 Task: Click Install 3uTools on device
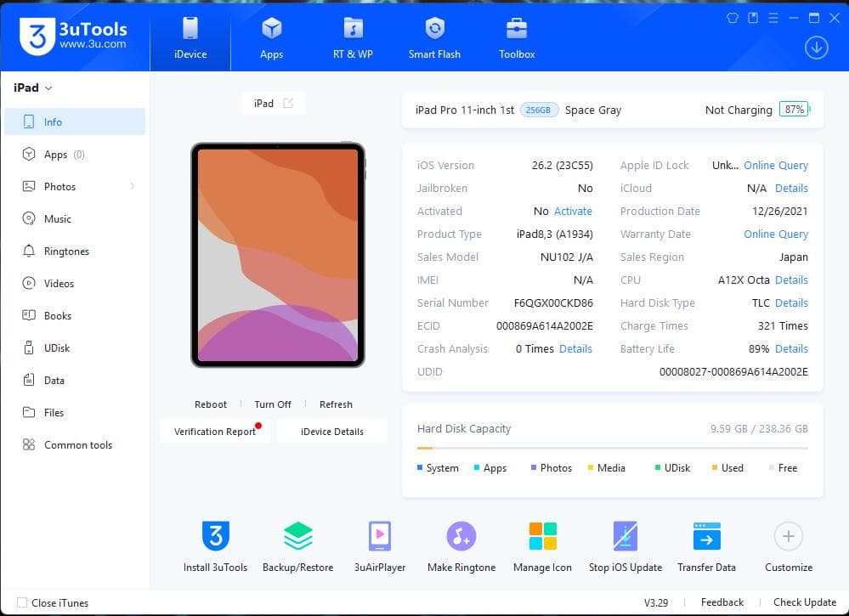(215, 544)
